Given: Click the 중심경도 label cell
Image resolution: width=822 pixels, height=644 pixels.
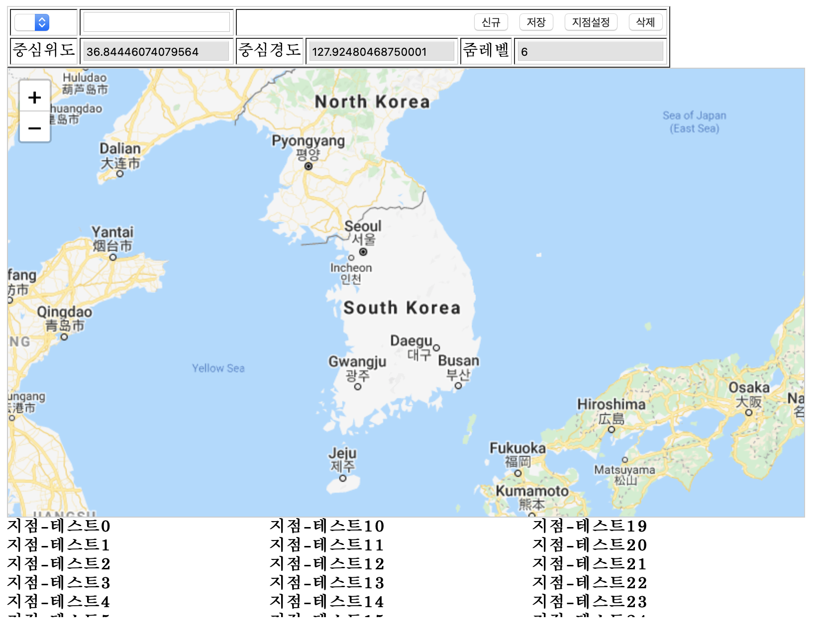Looking at the screenshot, I should click(270, 51).
